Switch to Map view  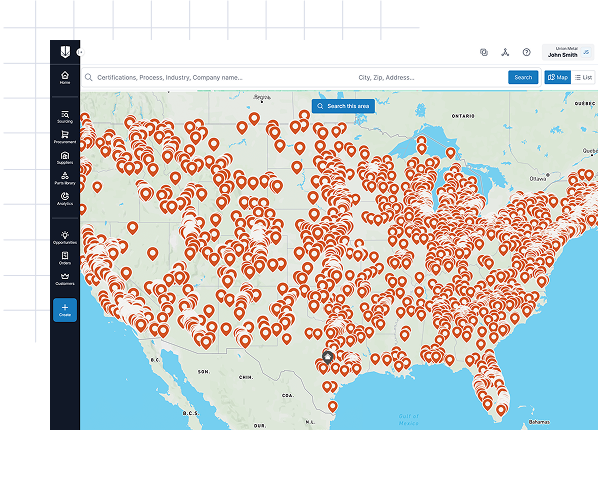point(558,77)
